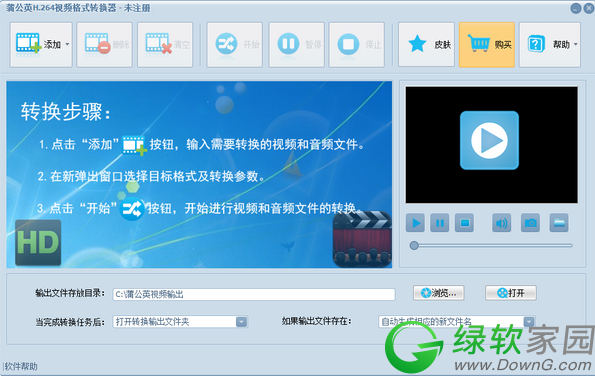The height and width of the screenshot is (378, 595).
Task: Click the 浏览... (Browse) button
Action: pos(439,293)
